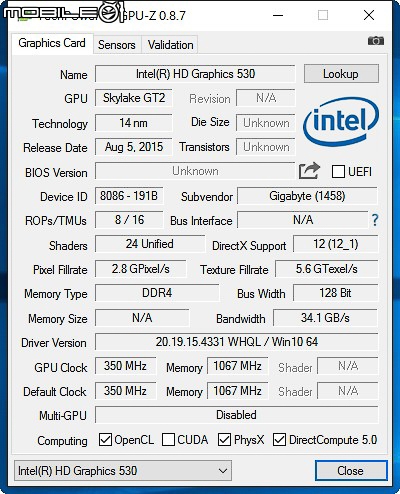Close window with the X icon

pos(369,15)
